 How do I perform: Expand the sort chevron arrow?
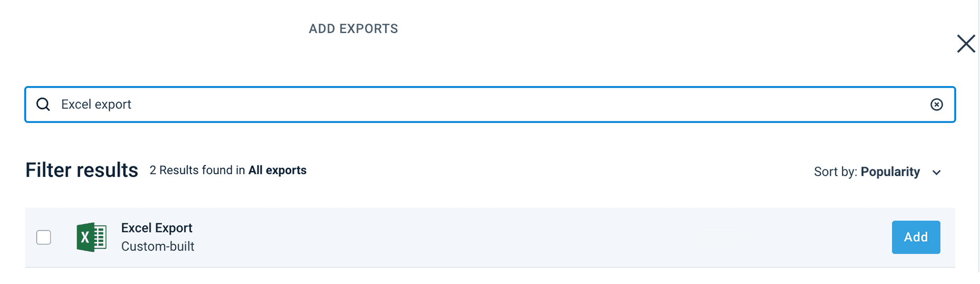tap(937, 173)
